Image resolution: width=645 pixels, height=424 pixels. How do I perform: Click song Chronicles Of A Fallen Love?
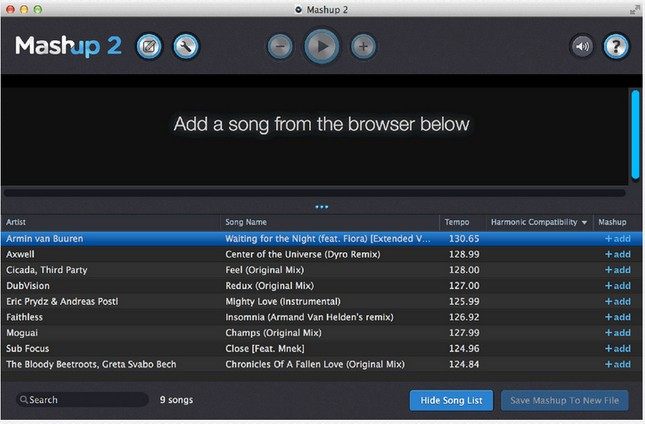pyautogui.click(x=315, y=364)
